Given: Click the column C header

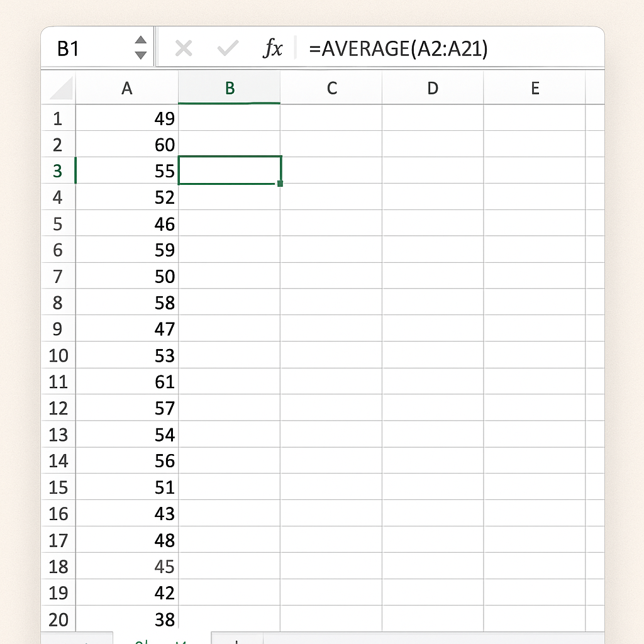Looking at the screenshot, I should point(331,89).
